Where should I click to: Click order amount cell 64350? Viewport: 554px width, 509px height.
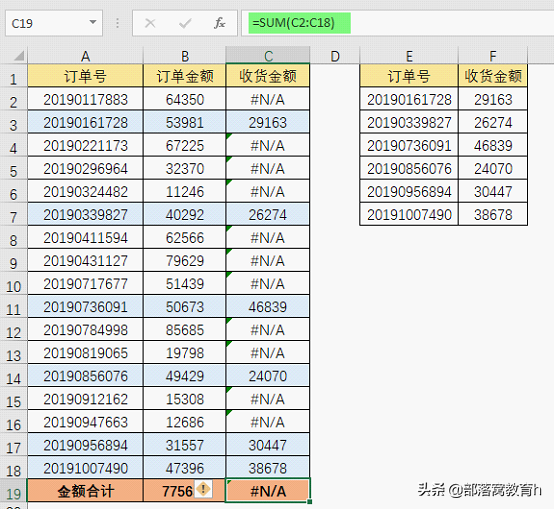click(185, 99)
